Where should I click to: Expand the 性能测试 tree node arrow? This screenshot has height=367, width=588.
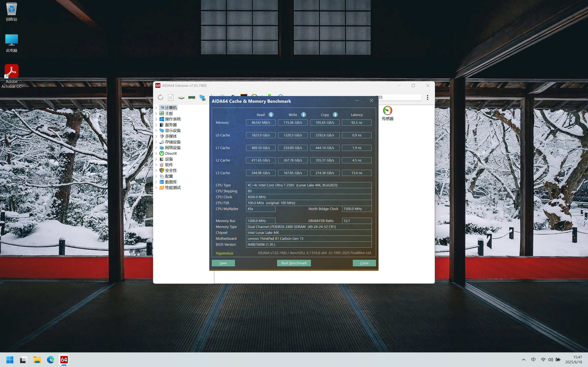(156, 188)
